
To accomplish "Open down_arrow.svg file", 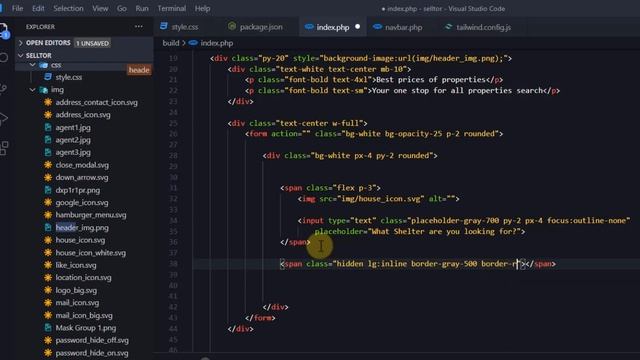I will (x=82, y=177).
